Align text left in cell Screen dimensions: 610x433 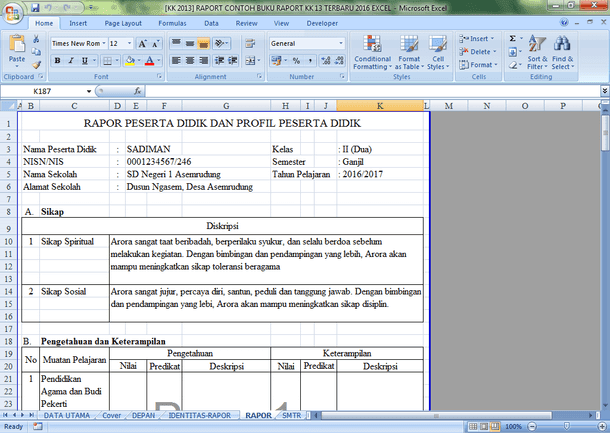[176, 60]
